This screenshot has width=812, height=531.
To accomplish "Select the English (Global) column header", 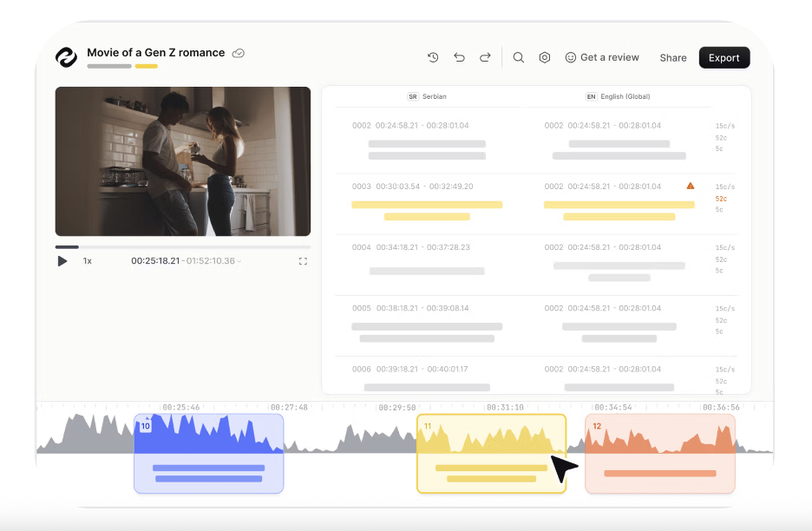I will point(618,96).
